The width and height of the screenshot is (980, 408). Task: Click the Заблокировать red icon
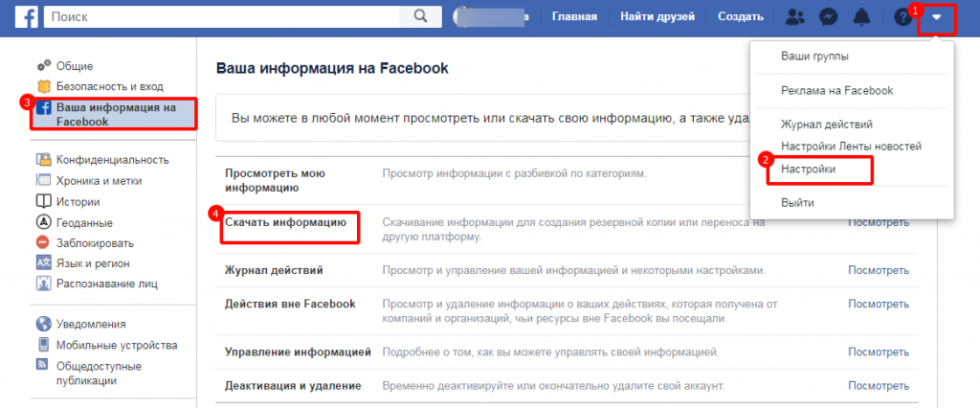[43, 243]
